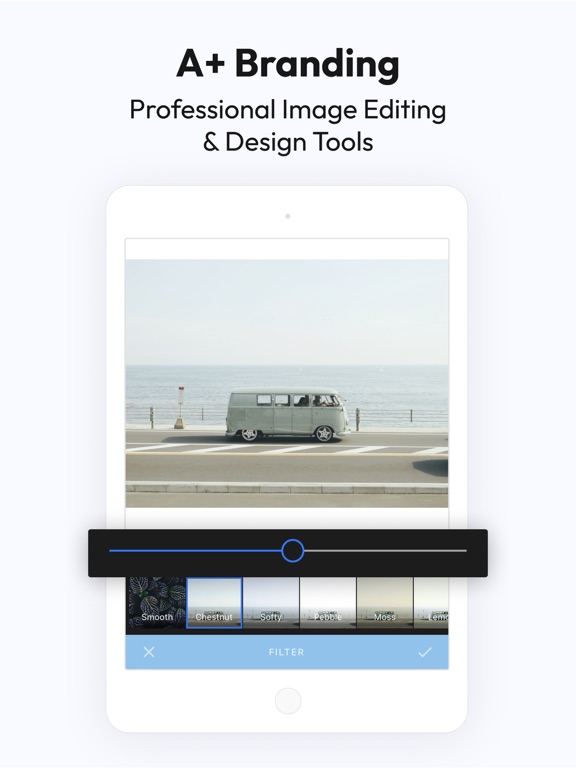Image resolution: width=576 pixels, height=768 pixels.
Task: Click the filter intensity slider handle
Action: (x=292, y=551)
